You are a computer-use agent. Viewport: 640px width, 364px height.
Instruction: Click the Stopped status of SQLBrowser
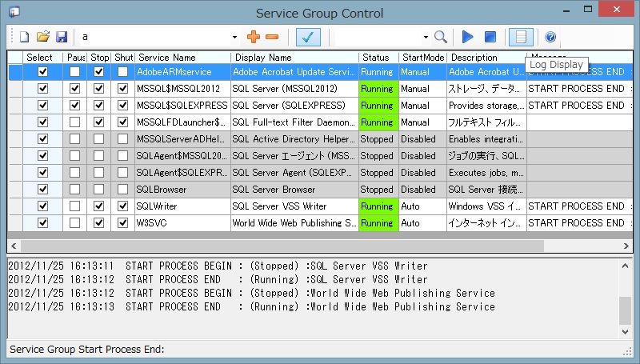click(378, 190)
